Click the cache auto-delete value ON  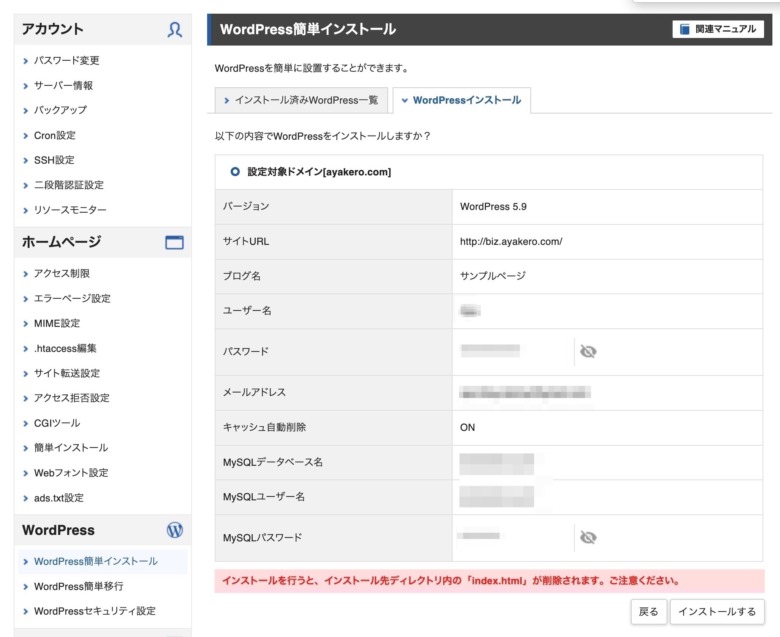[467, 428]
